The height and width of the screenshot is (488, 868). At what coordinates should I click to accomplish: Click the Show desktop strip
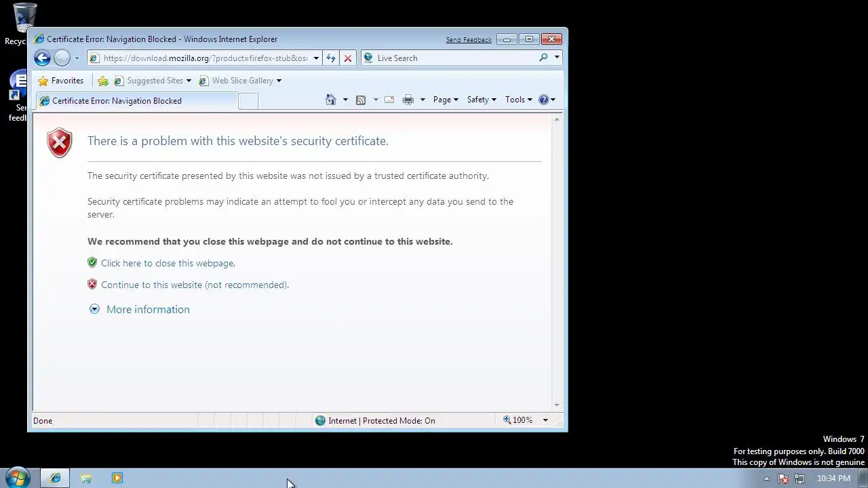[x=863, y=479]
